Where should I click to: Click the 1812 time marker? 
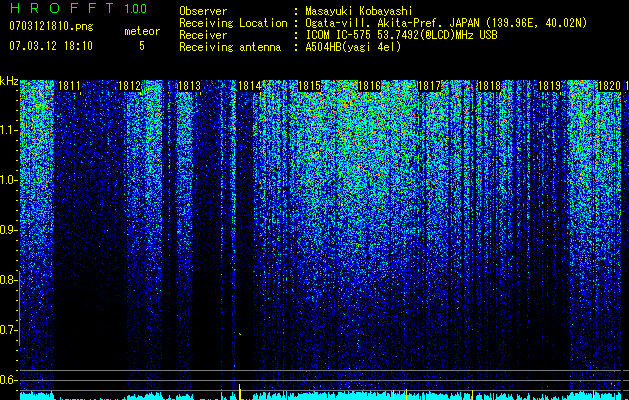(x=130, y=86)
